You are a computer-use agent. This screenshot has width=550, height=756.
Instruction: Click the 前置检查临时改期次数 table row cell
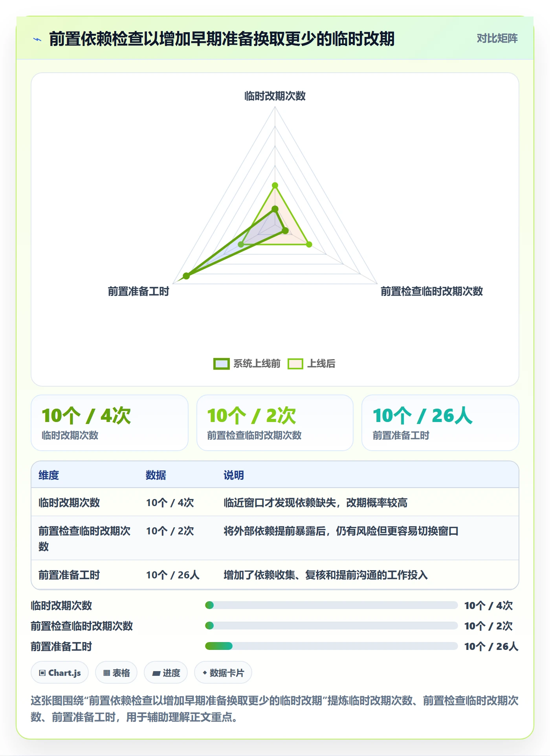(x=84, y=538)
